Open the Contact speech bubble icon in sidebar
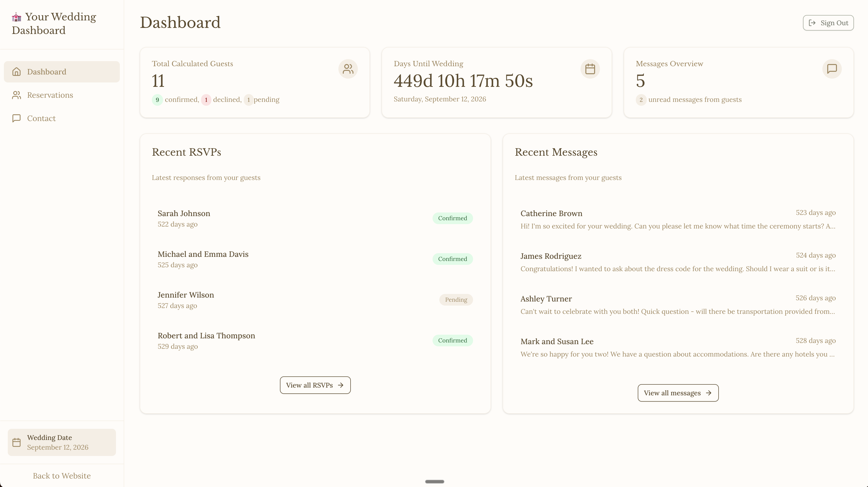The height and width of the screenshot is (487, 868). pyautogui.click(x=17, y=118)
